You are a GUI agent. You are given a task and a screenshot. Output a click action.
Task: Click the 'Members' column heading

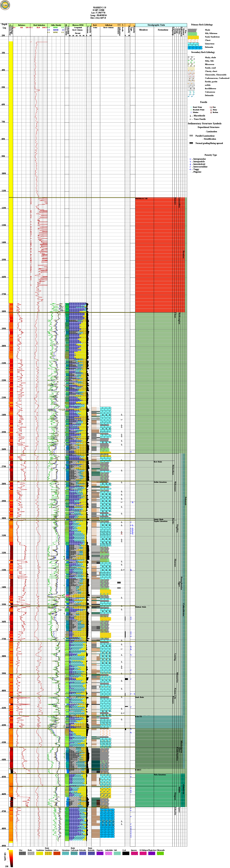click(143, 30)
